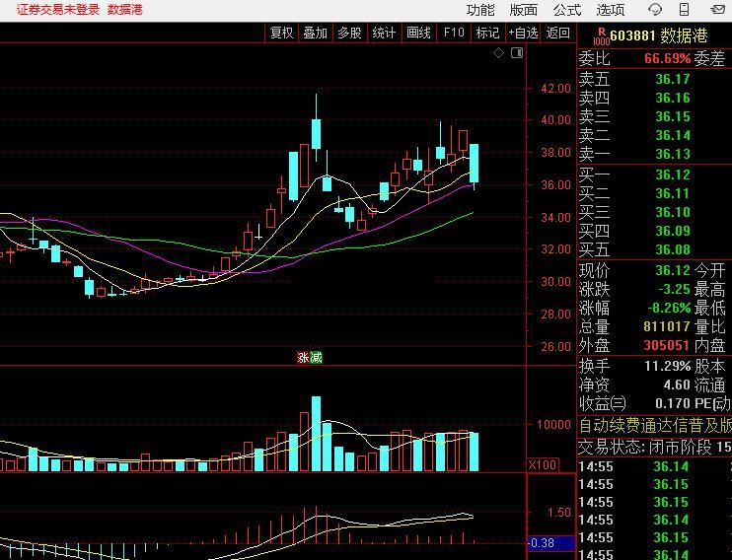
Task: Click the 涨幅 -8.26% value
Action: [669, 308]
